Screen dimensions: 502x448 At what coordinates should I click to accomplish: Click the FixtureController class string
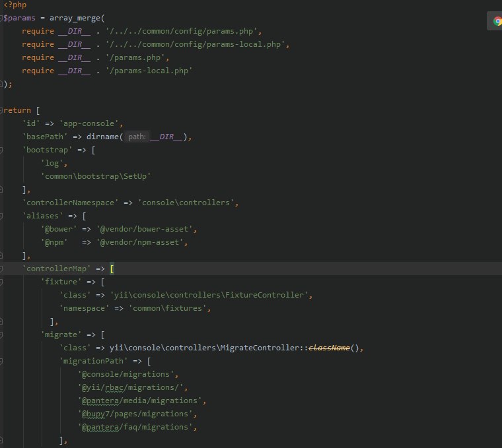pos(209,295)
